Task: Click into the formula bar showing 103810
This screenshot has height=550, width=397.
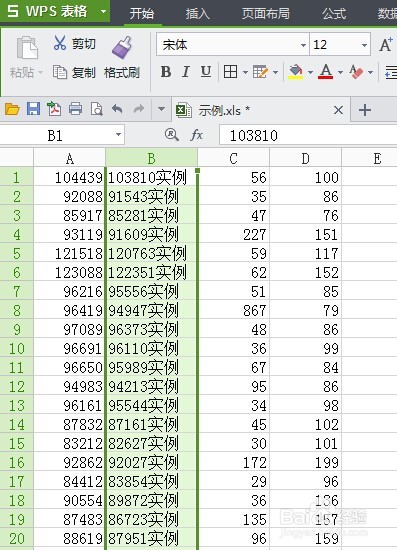Action: (308, 135)
